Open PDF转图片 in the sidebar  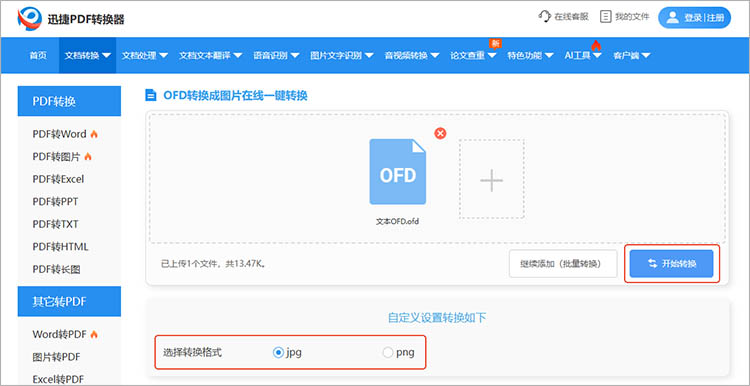(x=56, y=156)
